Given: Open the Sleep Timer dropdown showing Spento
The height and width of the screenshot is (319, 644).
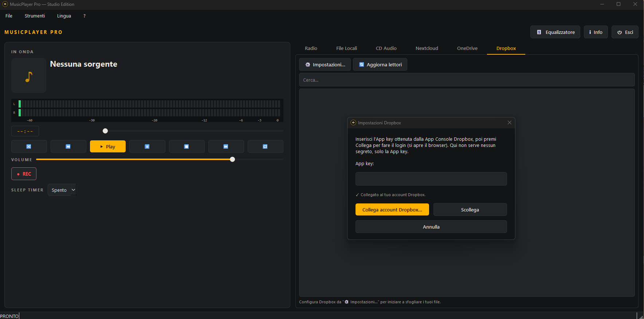Looking at the screenshot, I should (x=62, y=190).
